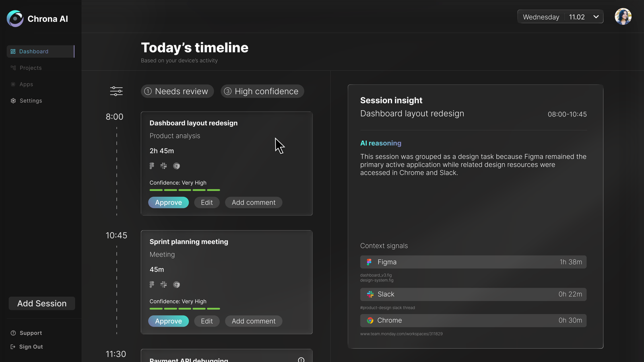Click the Add Session button
This screenshot has width=644, height=362.
pos(42,304)
